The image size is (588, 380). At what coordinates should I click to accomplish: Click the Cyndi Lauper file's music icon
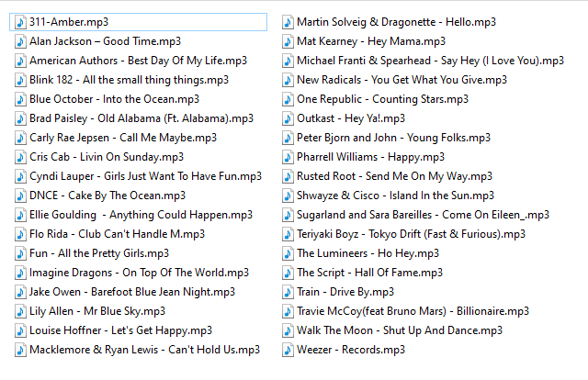pyautogui.click(x=20, y=176)
